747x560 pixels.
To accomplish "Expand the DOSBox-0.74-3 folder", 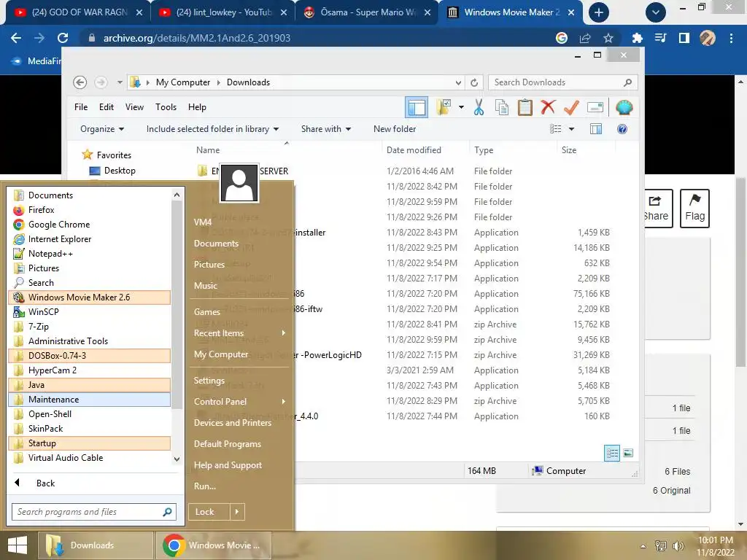I will coord(90,356).
